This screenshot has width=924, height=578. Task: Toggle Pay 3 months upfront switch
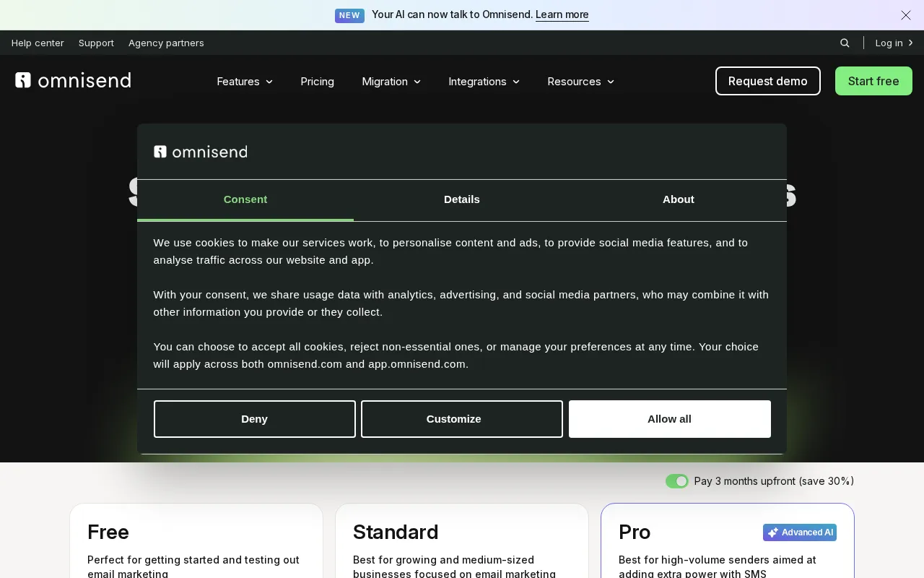(677, 481)
